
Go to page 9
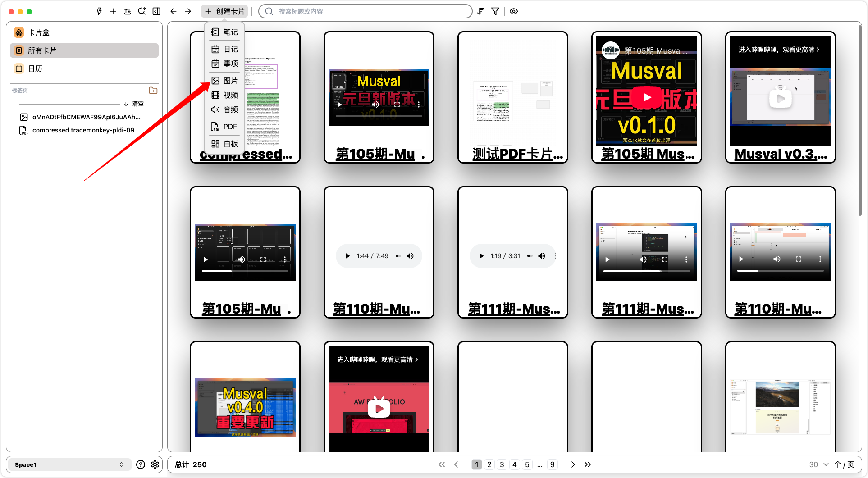(553, 464)
